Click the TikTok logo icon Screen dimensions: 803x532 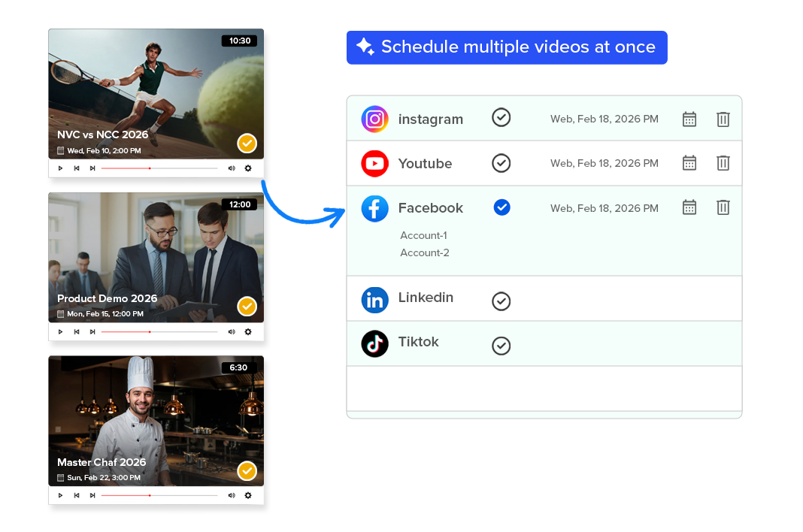click(x=374, y=343)
